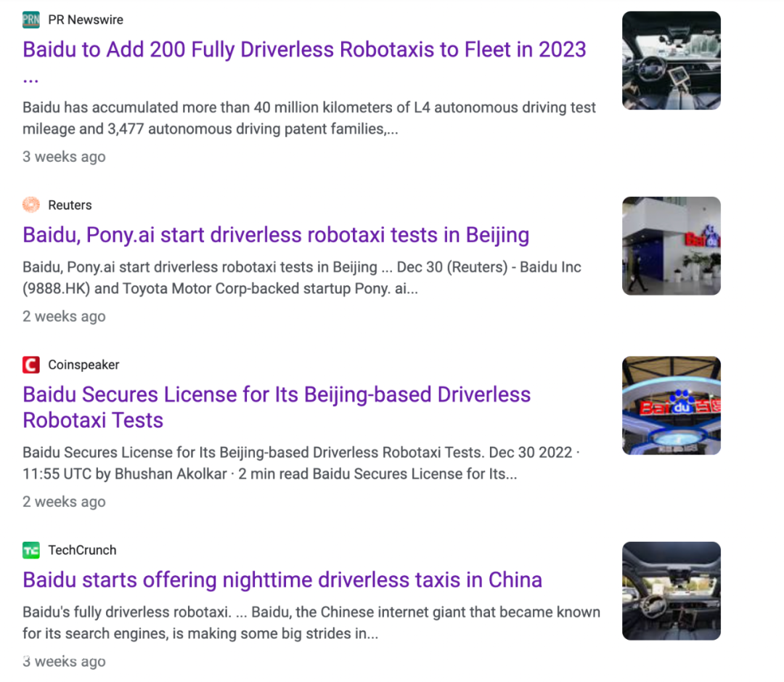
Task: Open the robotaxi interior thumbnail for PR Newswire article
Action: point(671,60)
